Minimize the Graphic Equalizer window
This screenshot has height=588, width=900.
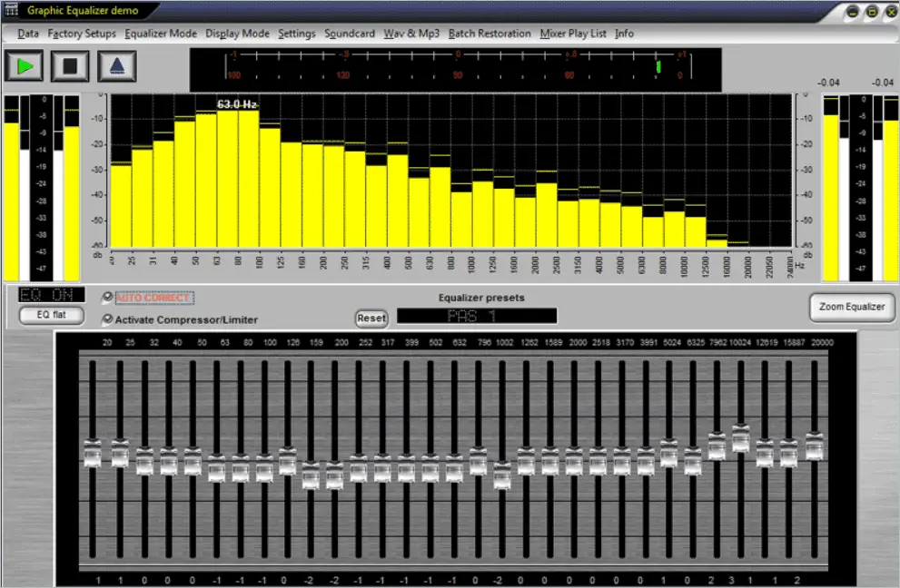point(853,12)
